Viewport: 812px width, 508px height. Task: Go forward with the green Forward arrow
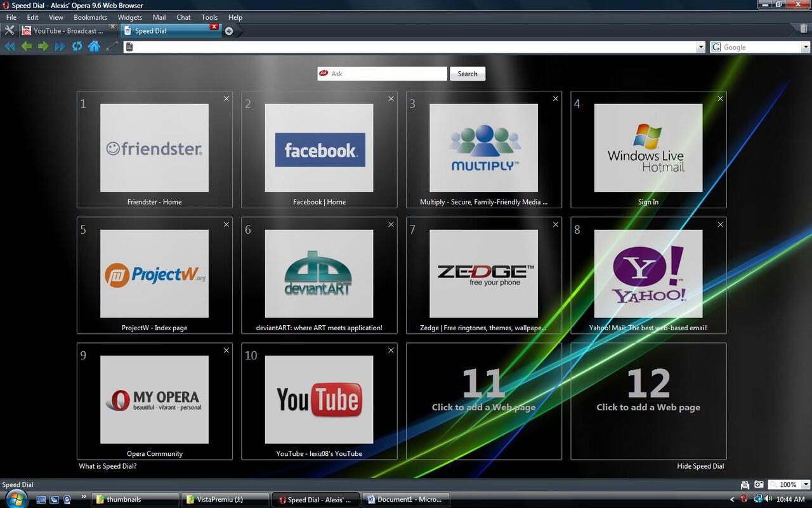pyautogui.click(x=43, y=46)
